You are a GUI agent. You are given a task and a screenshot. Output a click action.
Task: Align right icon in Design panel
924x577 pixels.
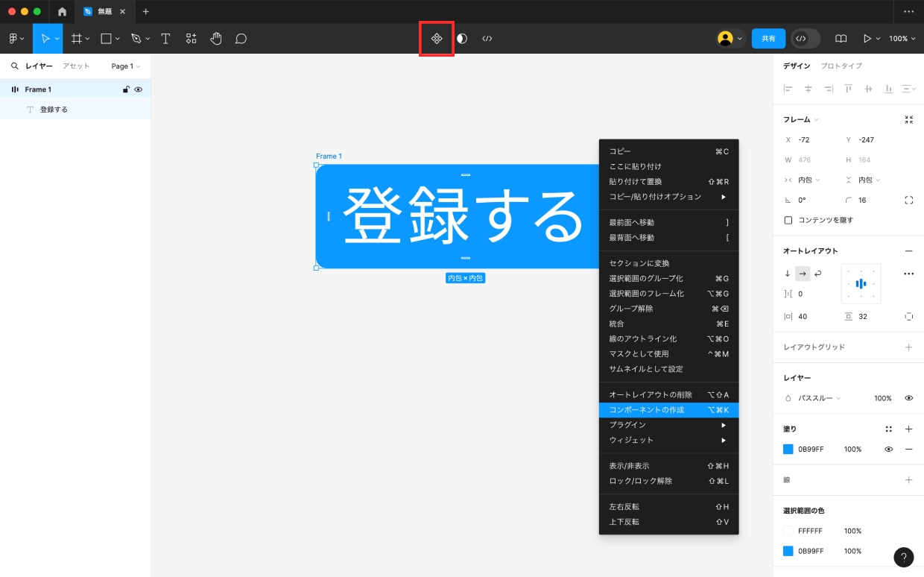tap(828, 89)
